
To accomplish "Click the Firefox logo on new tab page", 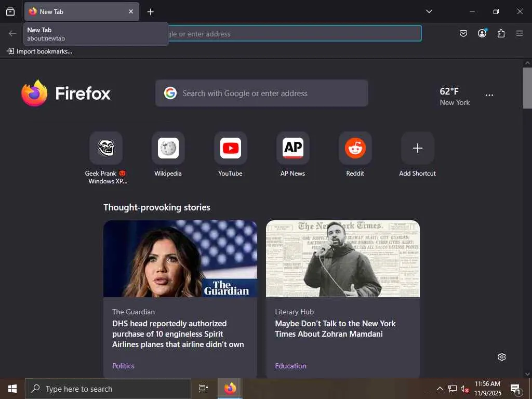I will tap(66, 93).
